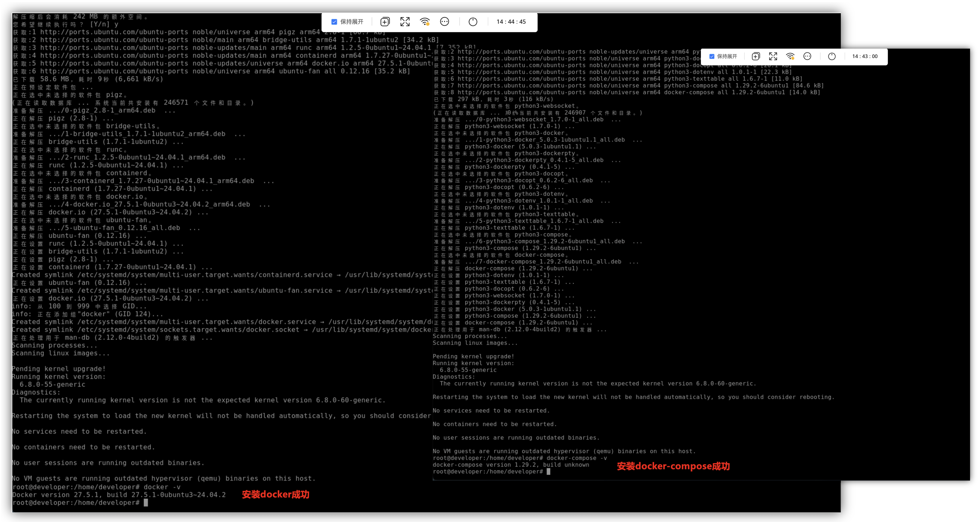Click fullscreen arrows icon in 14:43:00 toolbar
Image resolution: width=980 pixels, height=522 pixels.
pyautogui.click(x=773, y=56)
